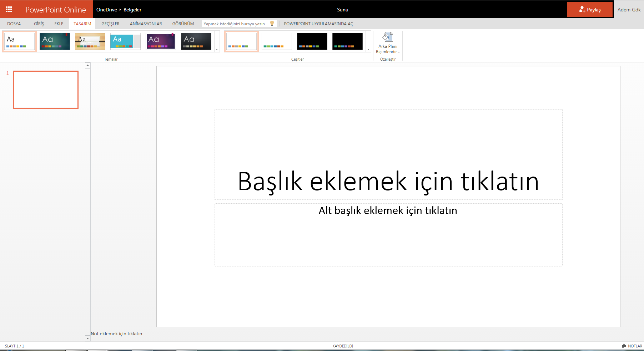Click the OneDrive breadcrumb link
The width and height of the screenshot is (644, 351).
106,10
